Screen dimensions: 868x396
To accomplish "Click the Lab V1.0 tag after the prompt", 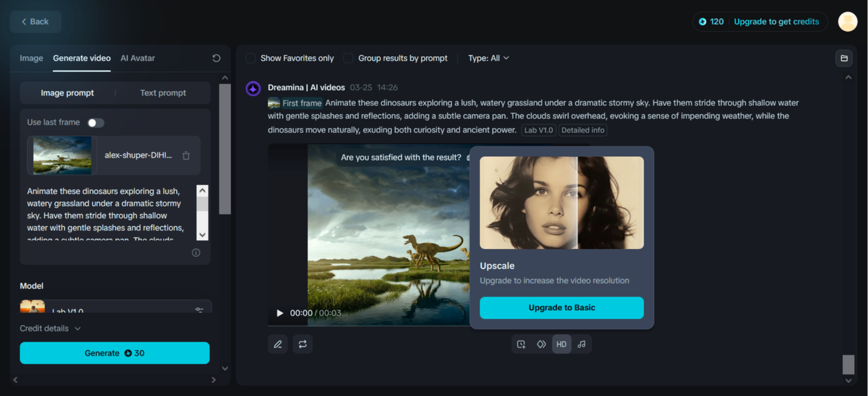I will coord(539,130).
